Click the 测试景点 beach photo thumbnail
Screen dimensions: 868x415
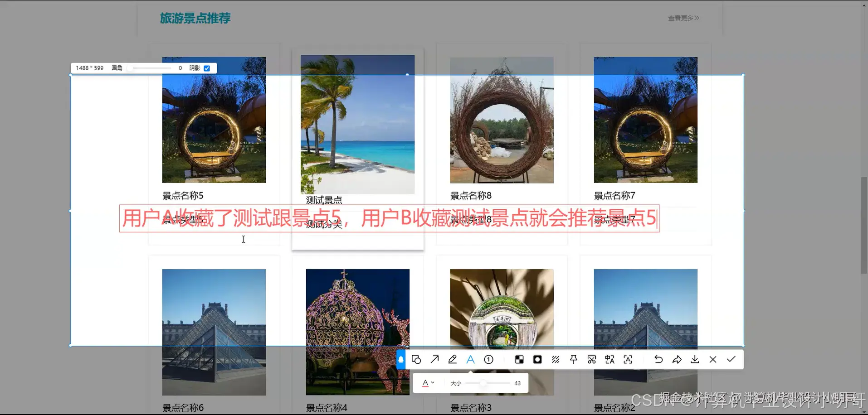point(357,124)
